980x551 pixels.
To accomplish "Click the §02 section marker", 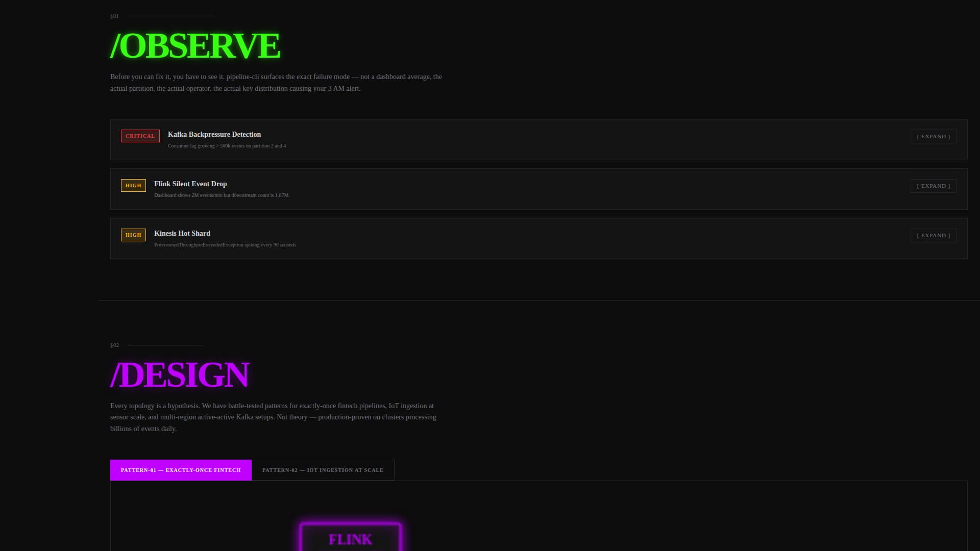I will click(114, 345).
